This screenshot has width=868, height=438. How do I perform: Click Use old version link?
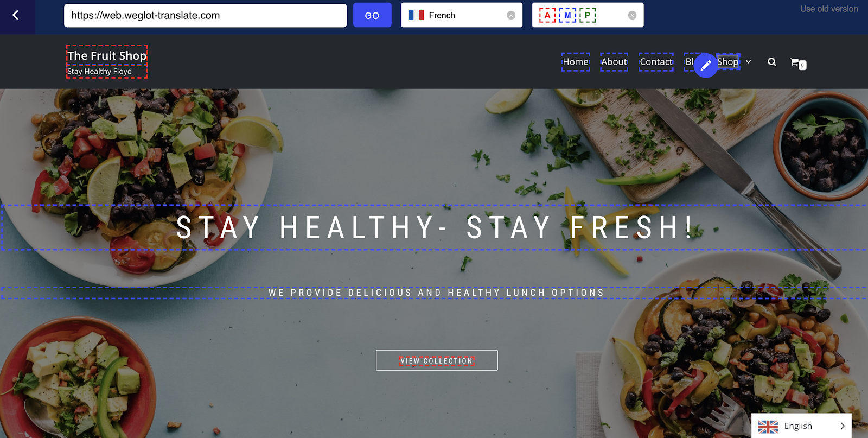829,9
